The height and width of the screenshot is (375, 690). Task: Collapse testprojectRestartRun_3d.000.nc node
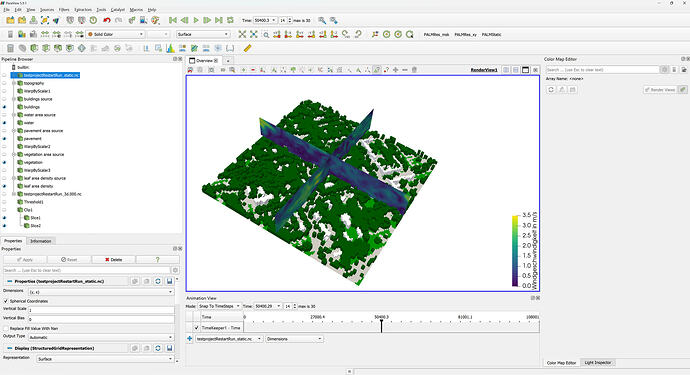[x=14, y=194]
